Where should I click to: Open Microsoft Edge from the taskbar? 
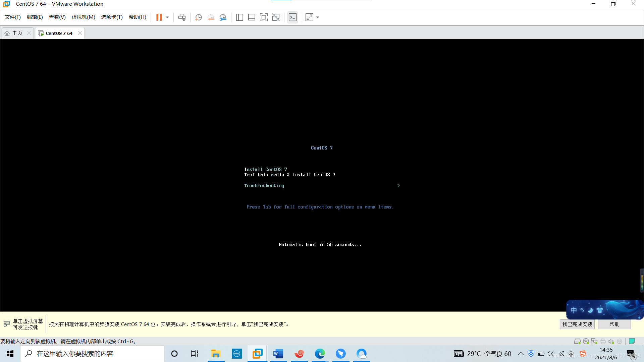pos(320,354)
